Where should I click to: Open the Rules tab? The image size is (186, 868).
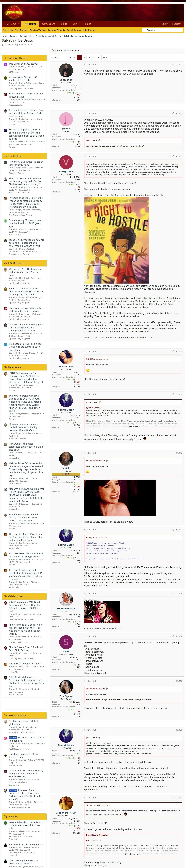click(x=88, y=24)
